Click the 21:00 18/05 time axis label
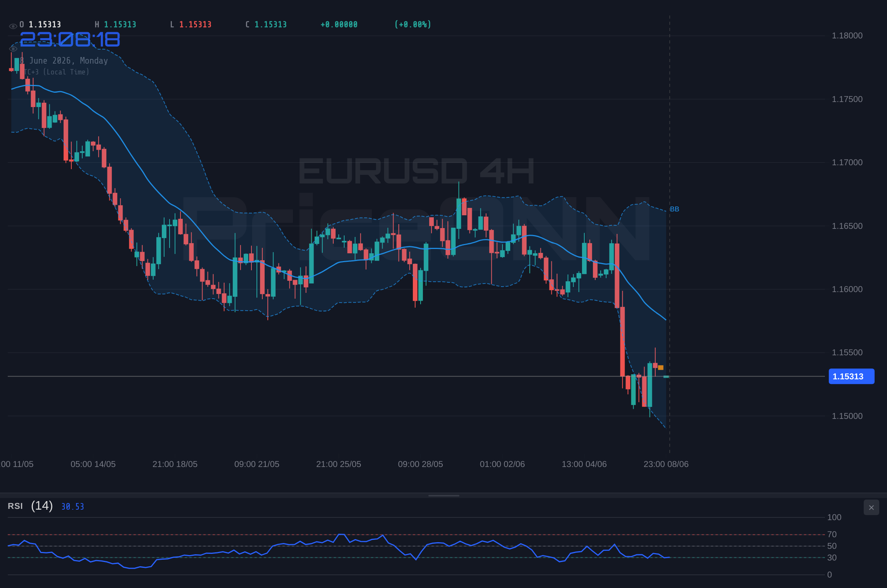The height and width of the screenshot is (588, 887). [x=175, y=464]
